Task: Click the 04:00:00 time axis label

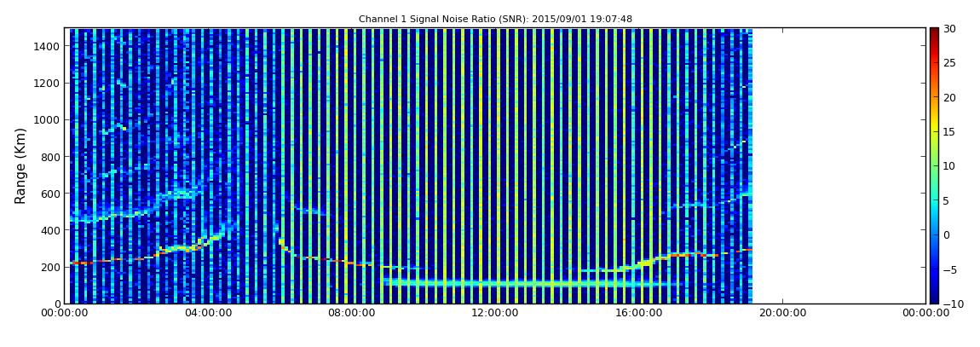Action: coord(209,315)
